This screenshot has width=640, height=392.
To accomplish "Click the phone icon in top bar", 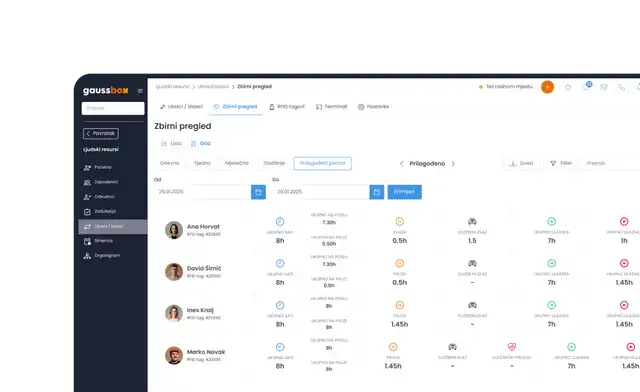I will 621,87.
